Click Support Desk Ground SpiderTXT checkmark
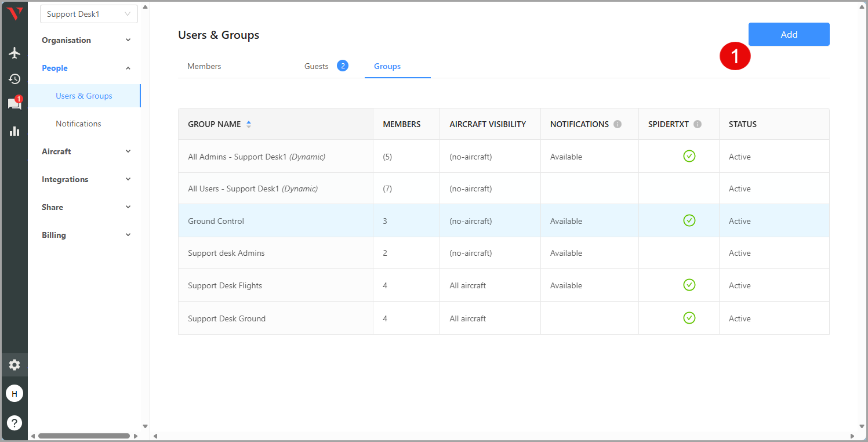This screenshot has width=868, height=442. click(689, 318)
